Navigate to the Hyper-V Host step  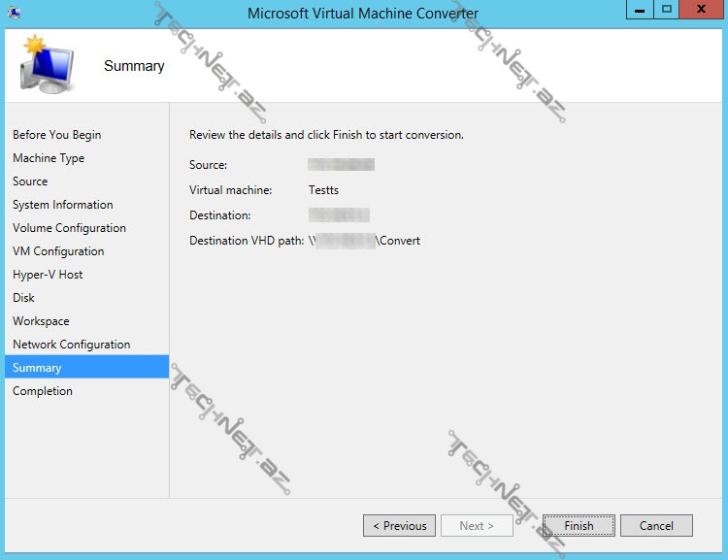tap(48, 275)
